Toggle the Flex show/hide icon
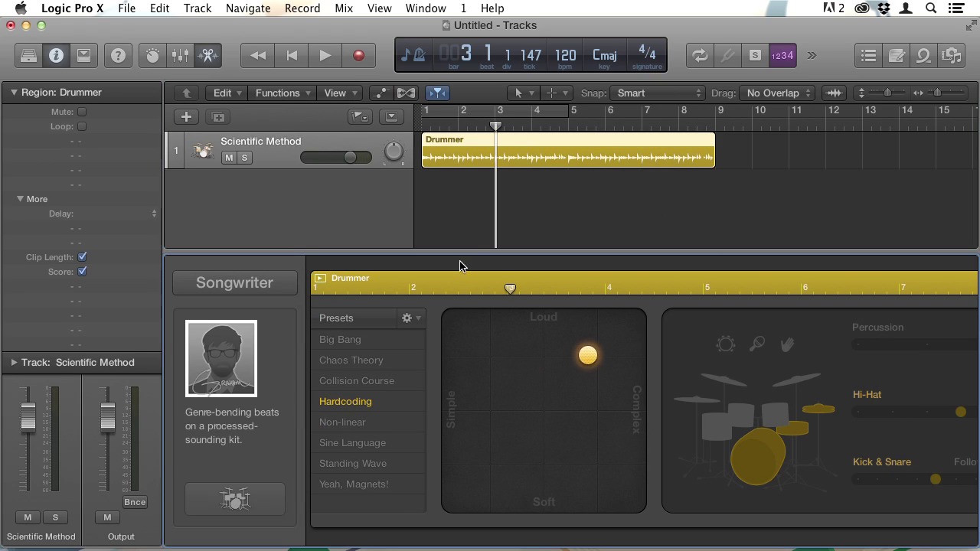980x551 pixels. pyautogui.click(x=406, y=93)
